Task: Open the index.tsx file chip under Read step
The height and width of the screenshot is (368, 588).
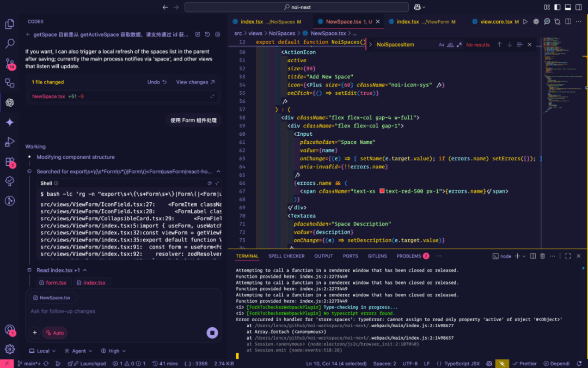Action: tap(91, 283)
